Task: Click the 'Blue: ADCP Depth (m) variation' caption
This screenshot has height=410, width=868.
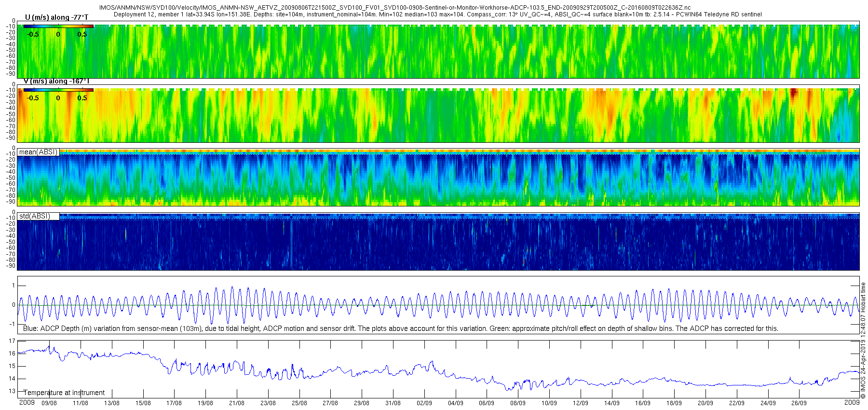Action: pyautogui.click(x=400, y=328)
